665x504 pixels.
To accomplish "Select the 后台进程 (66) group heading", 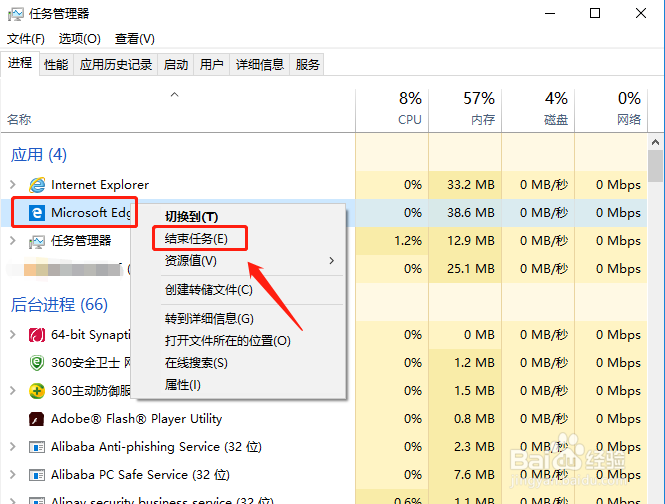I will coord(59,305).
